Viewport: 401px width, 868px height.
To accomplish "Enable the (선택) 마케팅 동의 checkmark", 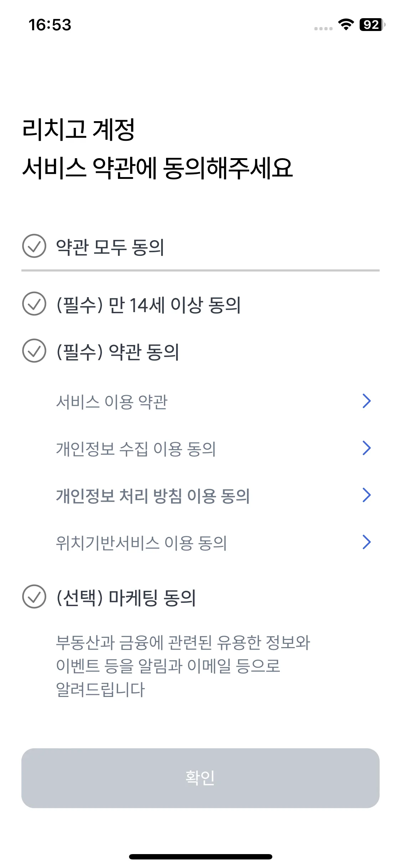I will (x=34, y=596).
